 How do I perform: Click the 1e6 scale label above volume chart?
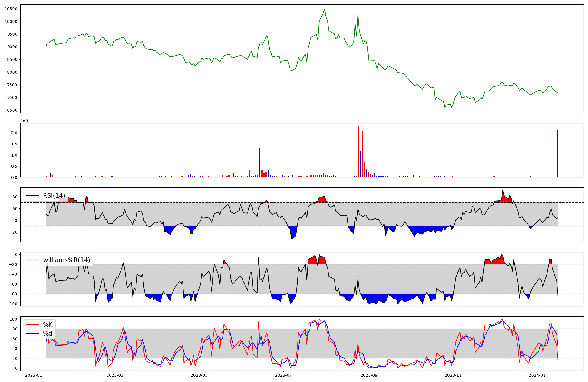24,121
